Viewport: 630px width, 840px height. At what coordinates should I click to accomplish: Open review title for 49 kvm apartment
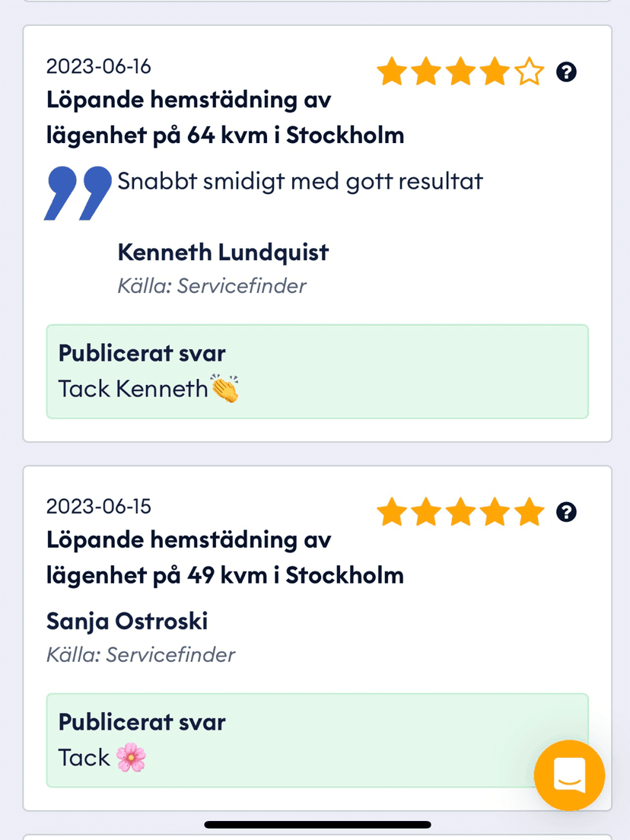[x=225, y=558]
